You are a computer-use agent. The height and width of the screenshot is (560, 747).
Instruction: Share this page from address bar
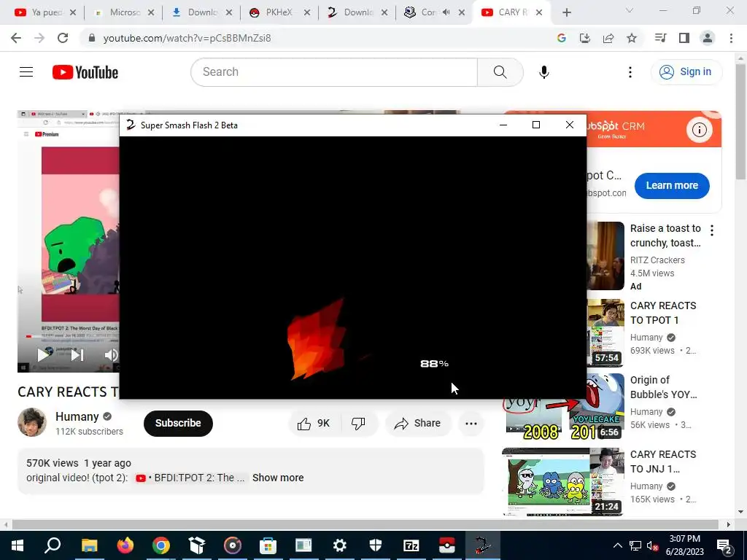pos(608,38)
